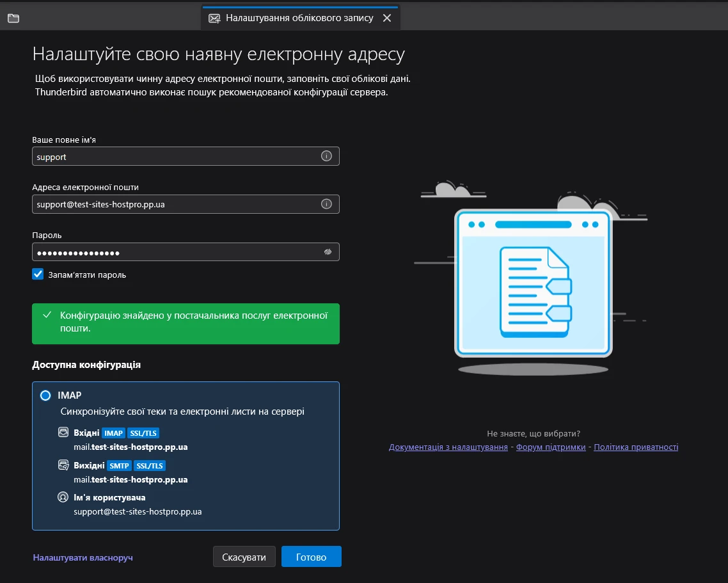The width and height of the screenshot is (728, 583).
Task: Click the SSL/TLS badge on the outgoing server row
Action: (x=149, y=465)
